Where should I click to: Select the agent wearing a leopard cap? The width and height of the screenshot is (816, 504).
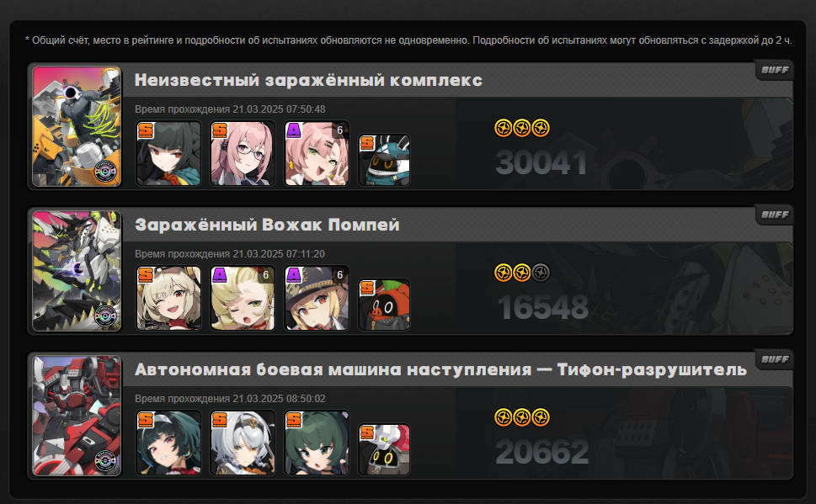pyautogui.click(x=317, y=298)
